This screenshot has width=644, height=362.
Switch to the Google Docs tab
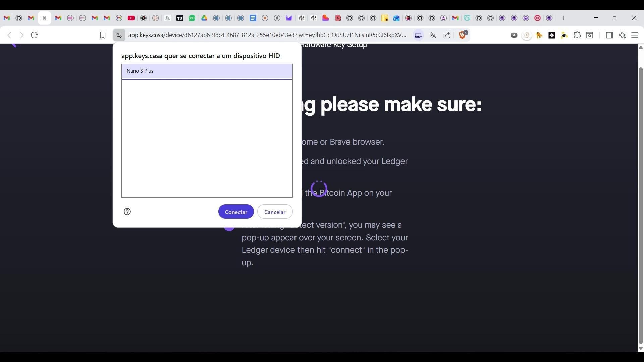pos(253,18)
